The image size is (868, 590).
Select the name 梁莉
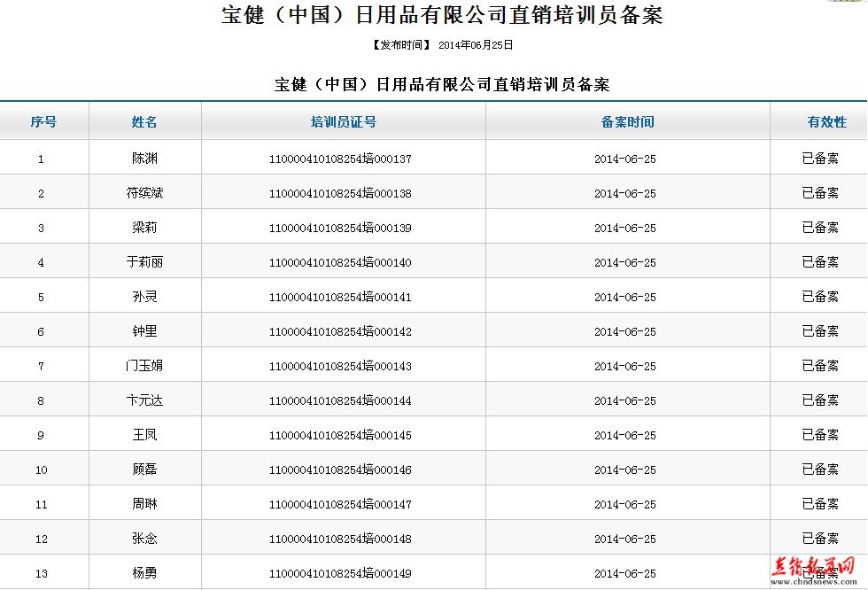144,228
